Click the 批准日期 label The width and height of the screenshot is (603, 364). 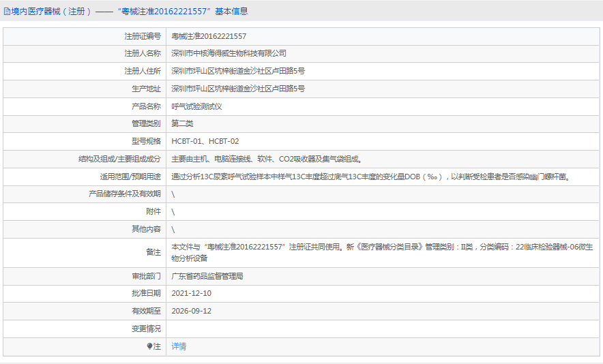146,293
